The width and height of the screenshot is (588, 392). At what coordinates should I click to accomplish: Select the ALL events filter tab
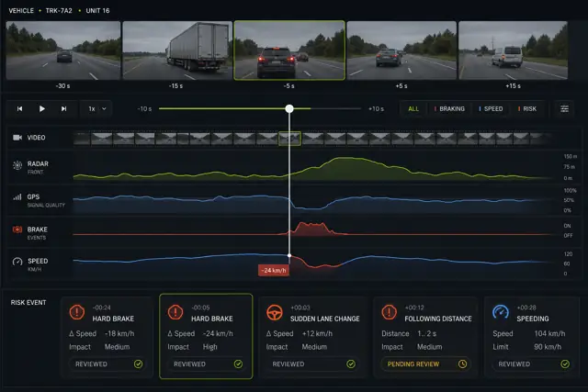(x=413, y=108)
